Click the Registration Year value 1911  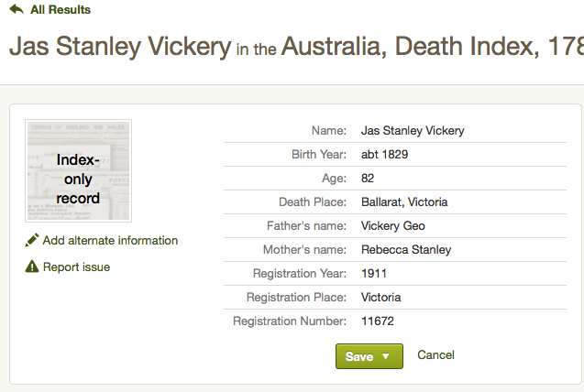point(374,274)
